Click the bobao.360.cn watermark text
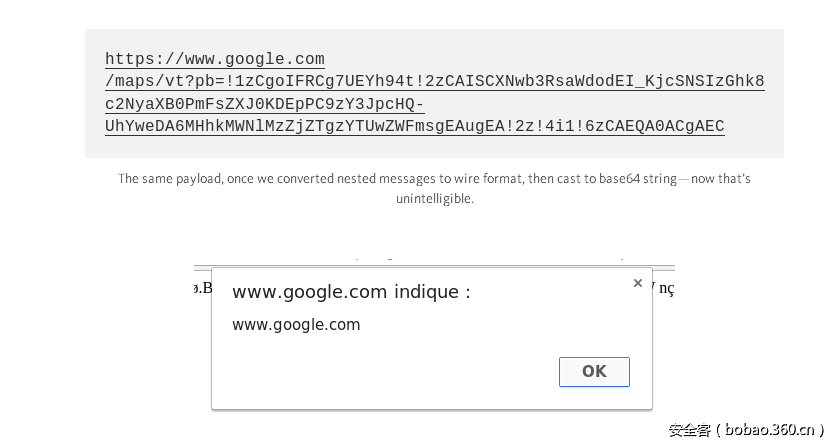 [768, 430]
